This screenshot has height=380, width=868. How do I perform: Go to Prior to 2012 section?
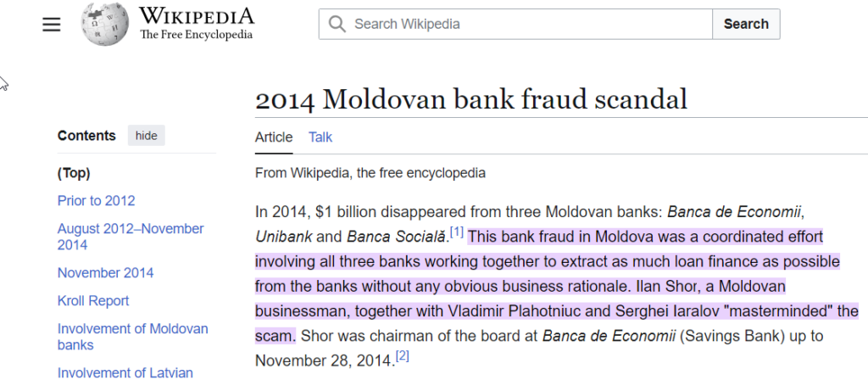[97, 200]
